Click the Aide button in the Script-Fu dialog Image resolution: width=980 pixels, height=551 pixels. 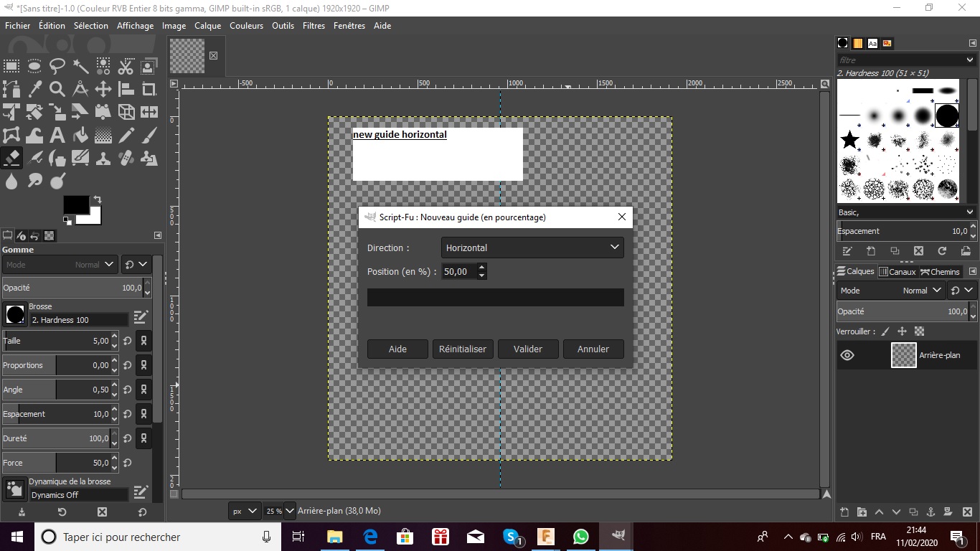tap(397, 349)
